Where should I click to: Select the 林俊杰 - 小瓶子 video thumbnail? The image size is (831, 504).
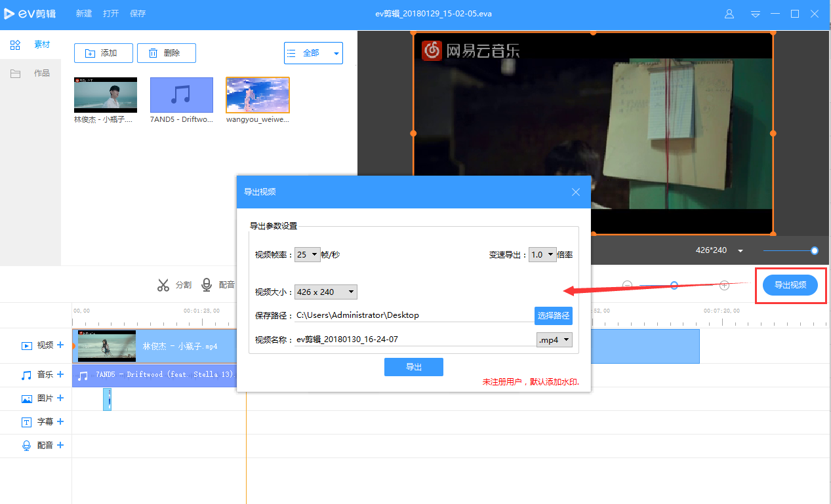coord(106,95)
